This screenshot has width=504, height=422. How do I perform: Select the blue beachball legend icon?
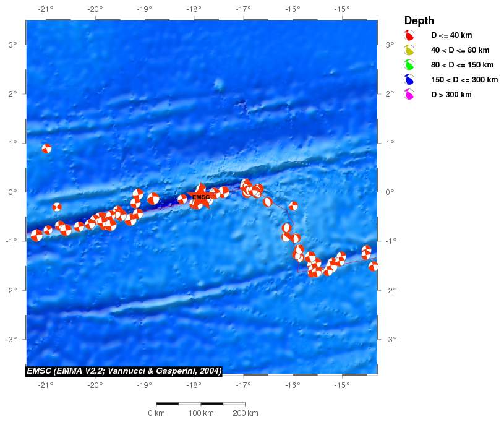(x=409, y=80)
